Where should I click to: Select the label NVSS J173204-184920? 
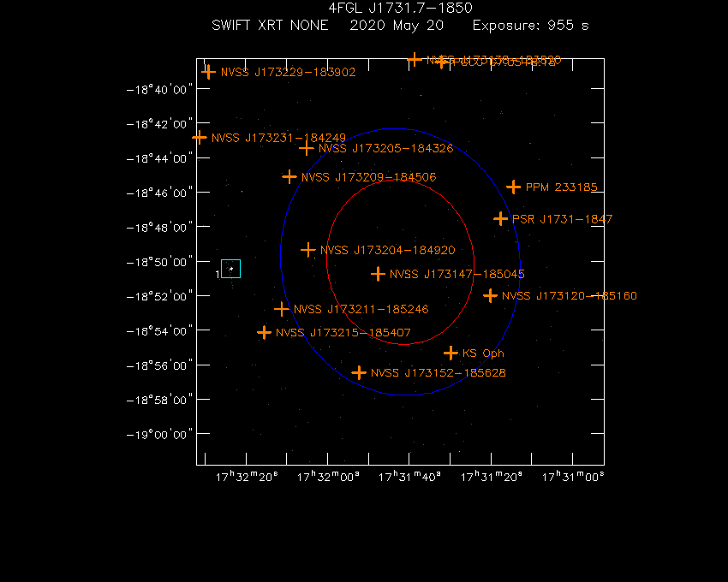click(388, 250)
